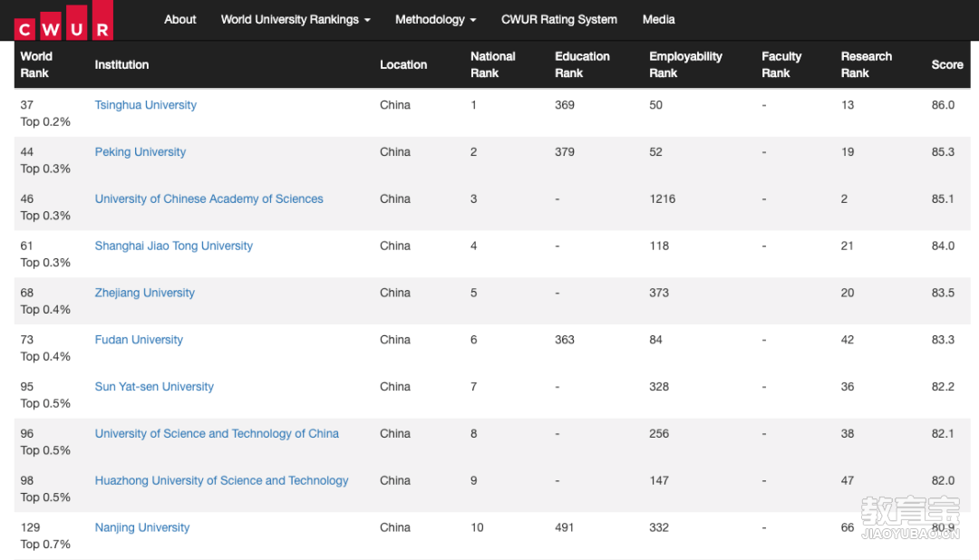Select Fudan's education rank 363
The width and height of the screenshot is (979, 560).
pos(565,340)
